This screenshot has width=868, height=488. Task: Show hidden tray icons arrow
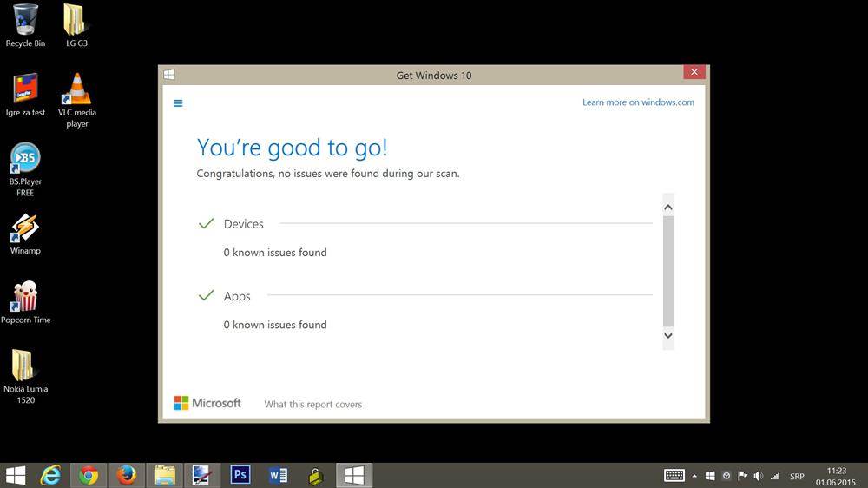point(694,476)
